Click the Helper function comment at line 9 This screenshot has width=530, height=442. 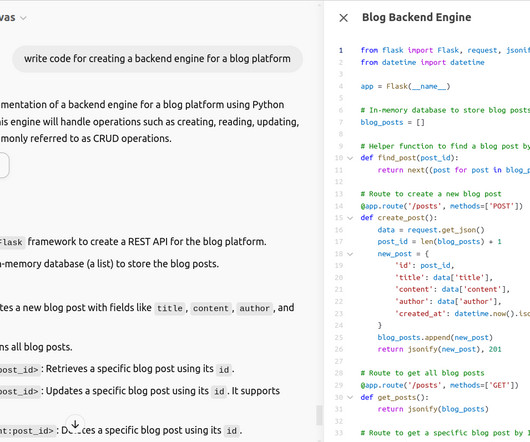(x=445, y=146)
